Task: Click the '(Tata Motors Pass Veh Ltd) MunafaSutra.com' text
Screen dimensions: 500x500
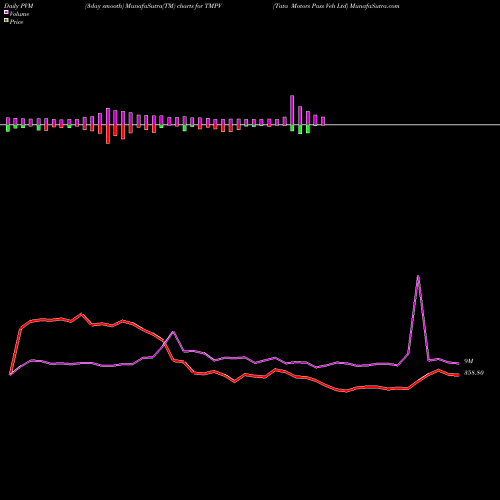Action: pos(336,6)
